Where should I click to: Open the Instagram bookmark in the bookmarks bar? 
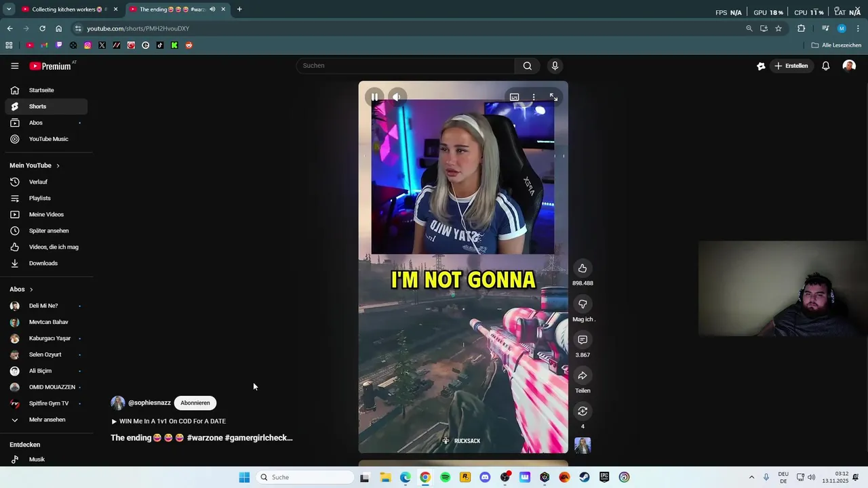87,45
